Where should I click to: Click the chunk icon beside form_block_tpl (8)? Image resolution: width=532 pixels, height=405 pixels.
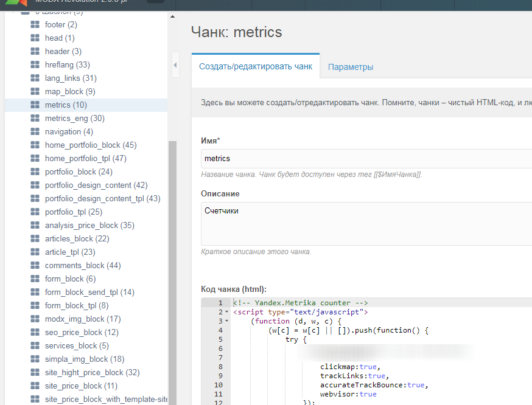tap(35, 306)
